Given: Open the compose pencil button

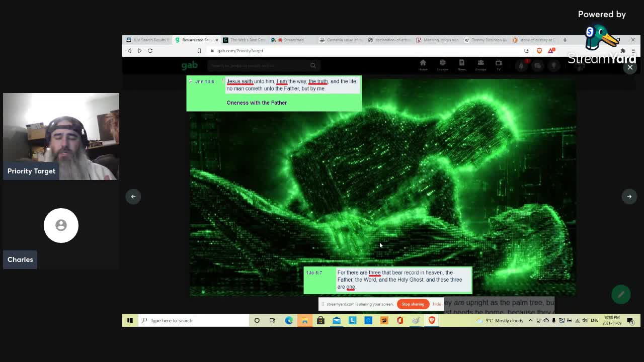Looking at the screenshot, I should [621, 295].
